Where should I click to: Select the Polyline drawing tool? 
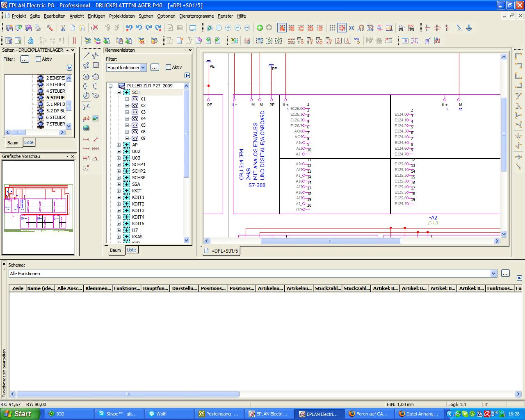click(96, 56)
